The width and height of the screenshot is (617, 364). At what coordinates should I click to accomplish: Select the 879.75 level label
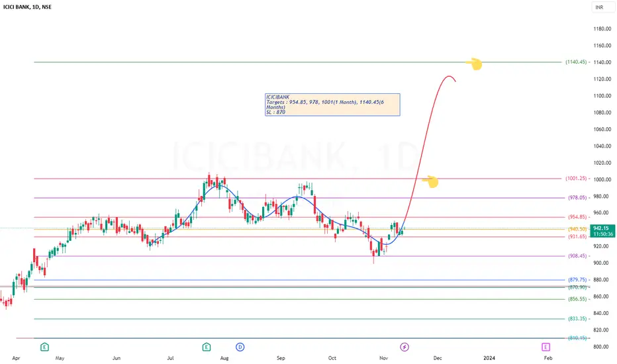click(x=577, y=280)
